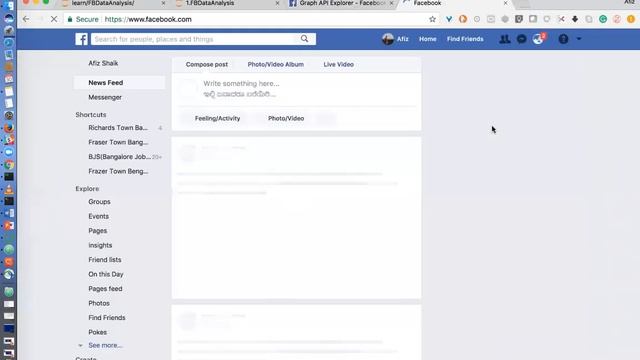
Task: Open Pages under Explore
Action: click(98, 231)
